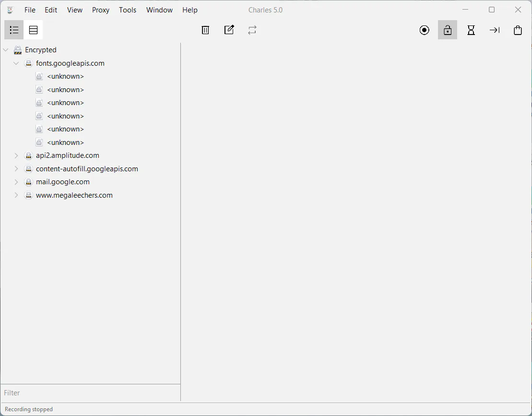
Task: Expand the content-autofill.googleapis.com node
Action: [x=16, y=168]
